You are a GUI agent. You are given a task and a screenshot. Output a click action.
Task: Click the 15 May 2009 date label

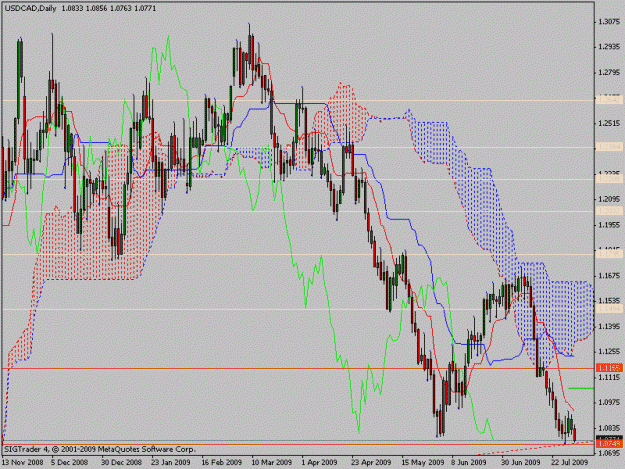point(423,463)
